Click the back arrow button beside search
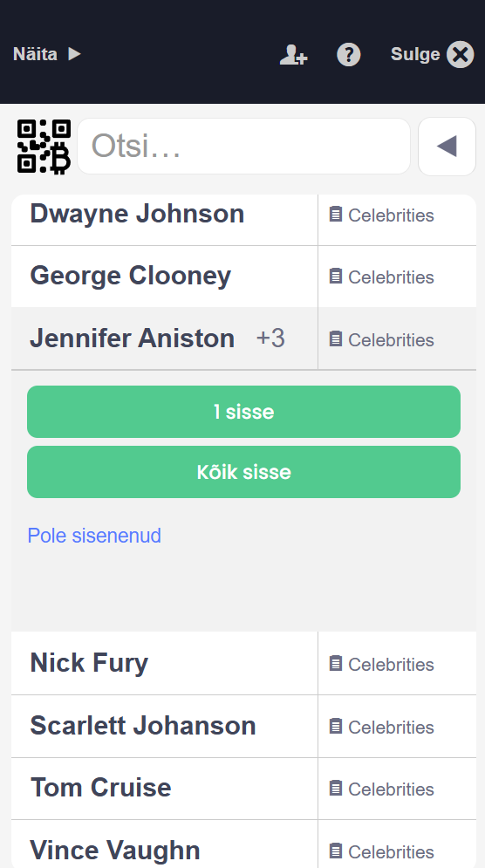The width and height of the screenshot is (485, 868). 447,147
